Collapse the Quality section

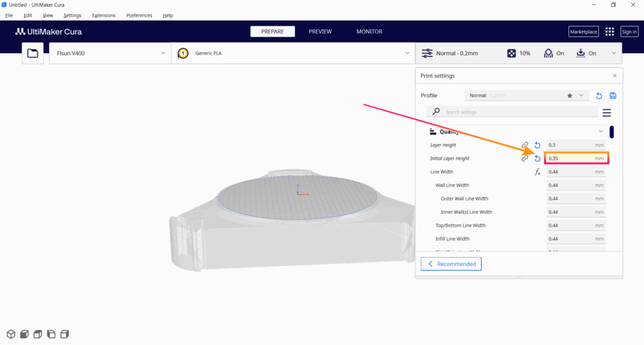[x=601, y=132]
